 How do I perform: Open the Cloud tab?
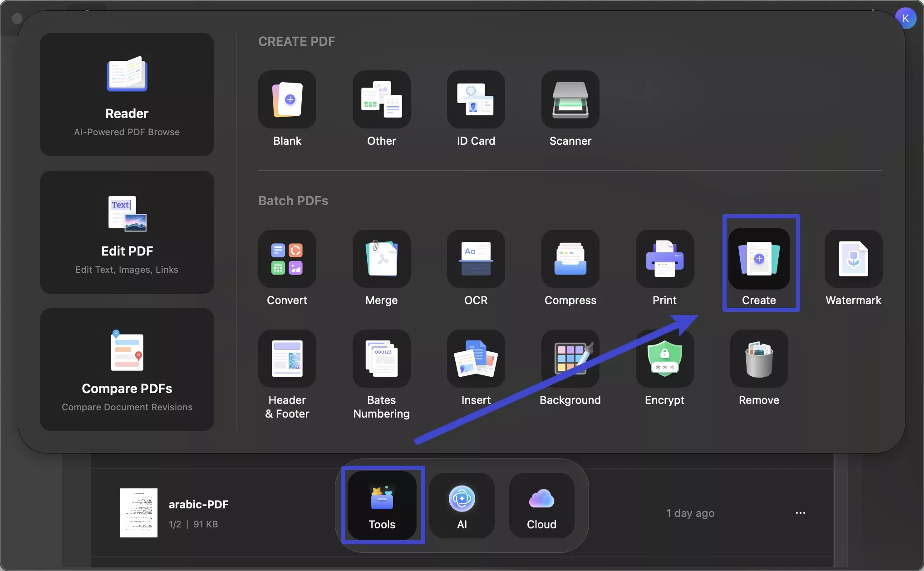[x=541, y=506]
